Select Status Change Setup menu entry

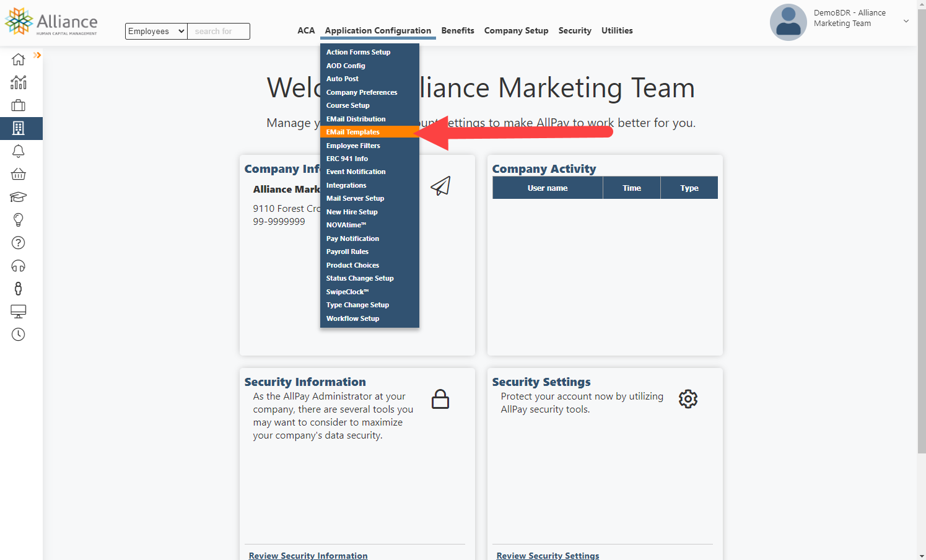[370, 278]
